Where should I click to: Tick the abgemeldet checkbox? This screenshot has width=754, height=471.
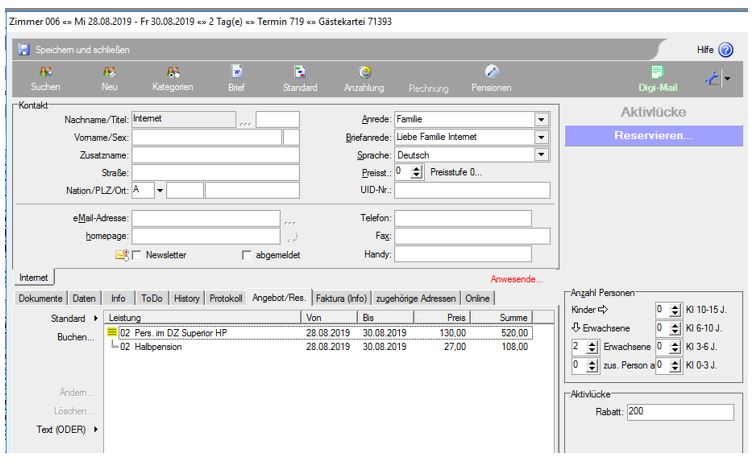247,255
